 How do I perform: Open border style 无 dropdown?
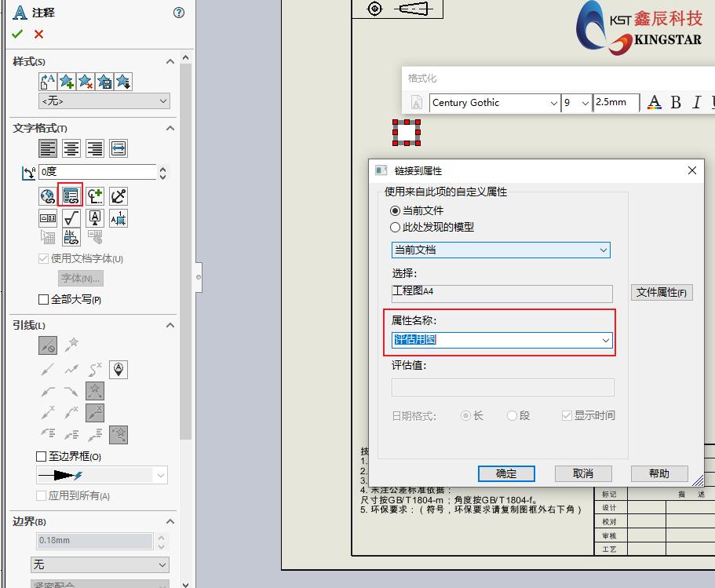tap(100, 564)
